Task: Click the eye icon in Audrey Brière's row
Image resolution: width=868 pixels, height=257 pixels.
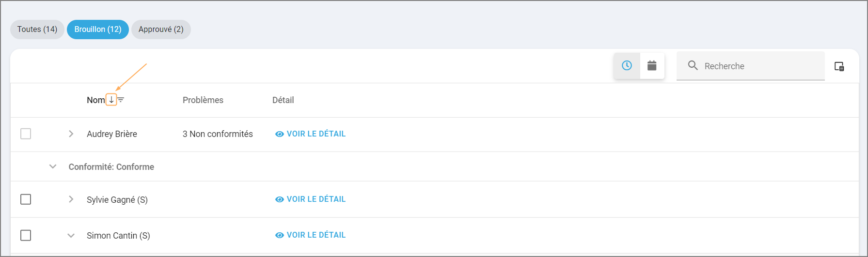Action: [279, 134]
